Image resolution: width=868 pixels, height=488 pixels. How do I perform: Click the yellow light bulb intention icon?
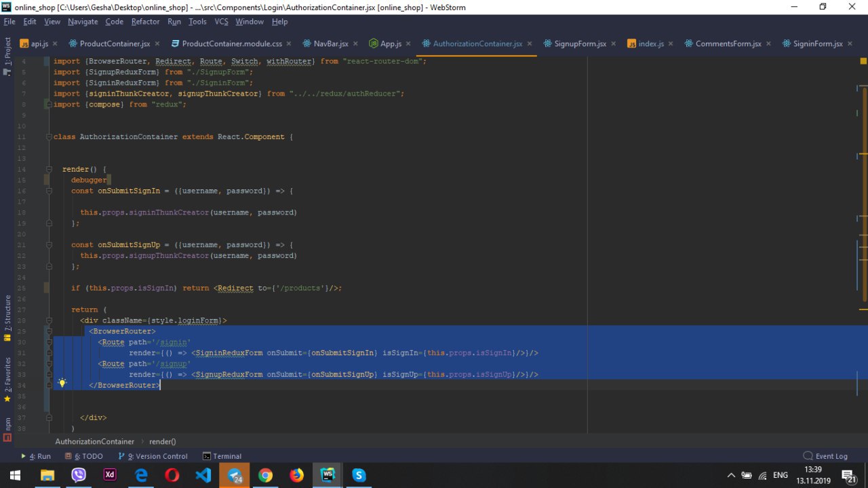62,383
